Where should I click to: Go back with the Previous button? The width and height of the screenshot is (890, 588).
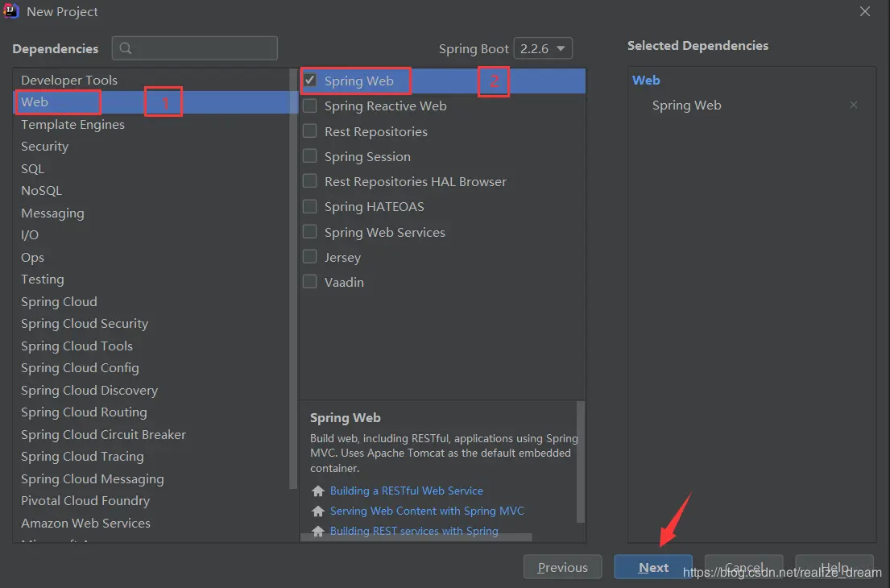(x=562, y=567)
